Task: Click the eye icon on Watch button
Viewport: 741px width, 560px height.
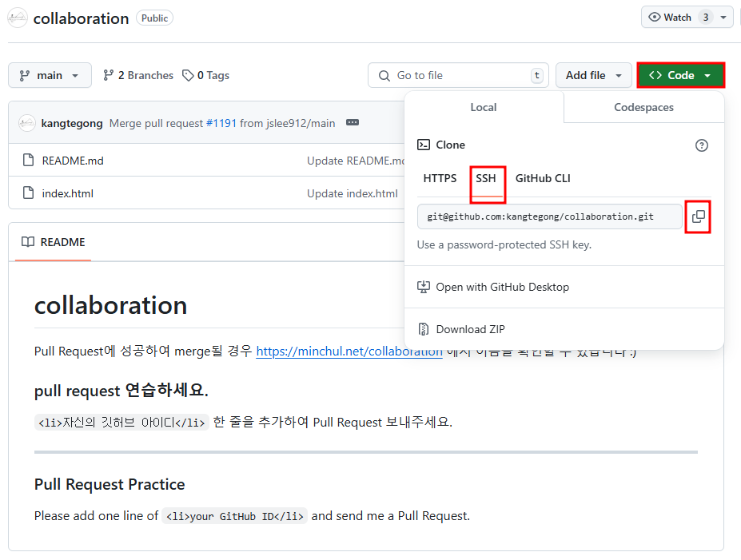Action: click(654, 17)
